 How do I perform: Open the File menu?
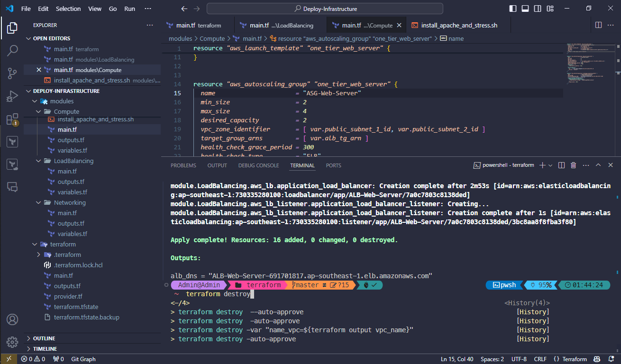tap(26, 9)
